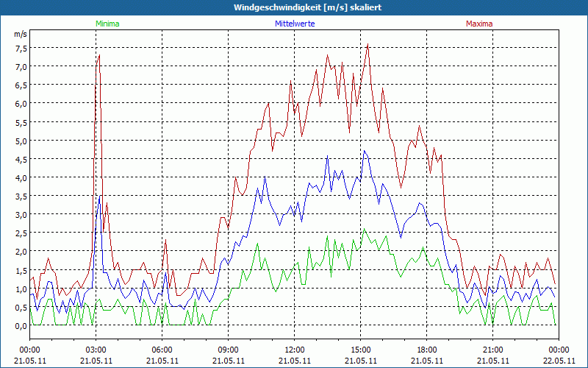This screenshot has height=368, width=588.
Task: Click the 6,0 y-axis value
Action: point(21,104)
